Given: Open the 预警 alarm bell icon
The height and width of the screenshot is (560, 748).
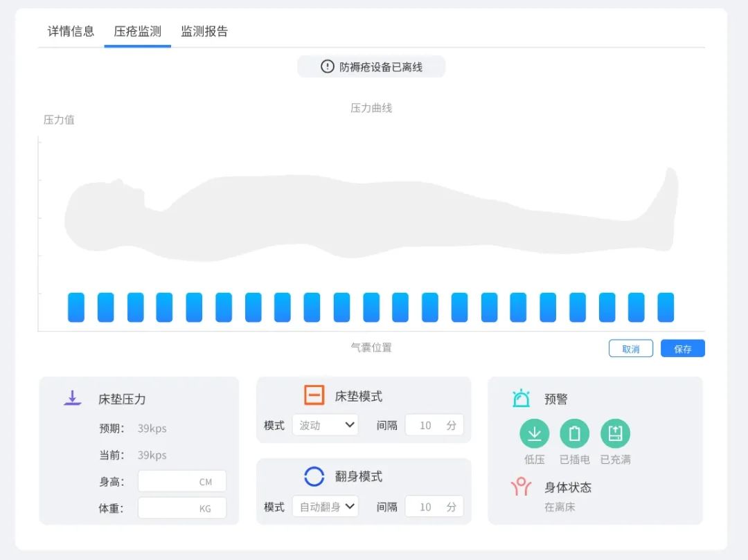Looking at the screenshot, I should pos(522,399).
